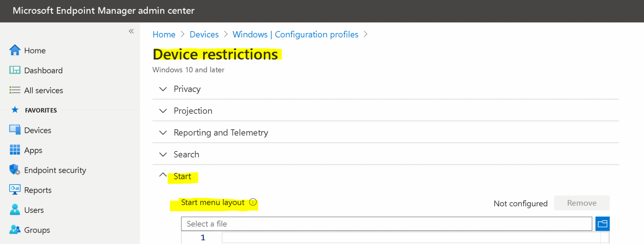
Task: Open the Users section
Action: [x=14, y=210]
